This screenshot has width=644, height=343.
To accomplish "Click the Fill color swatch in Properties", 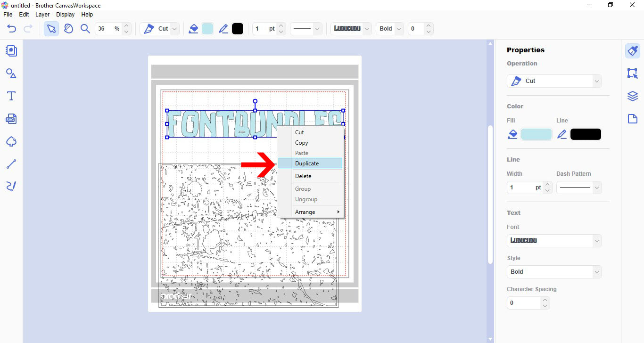I will pyautogui.click(x=536, y=134).
